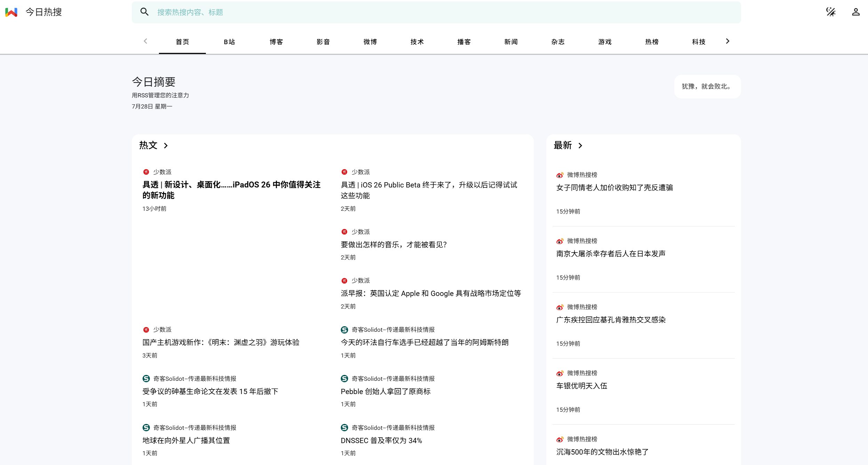Open the 热榜 tab
Screen dimensions: 868x465
(652, 42)
